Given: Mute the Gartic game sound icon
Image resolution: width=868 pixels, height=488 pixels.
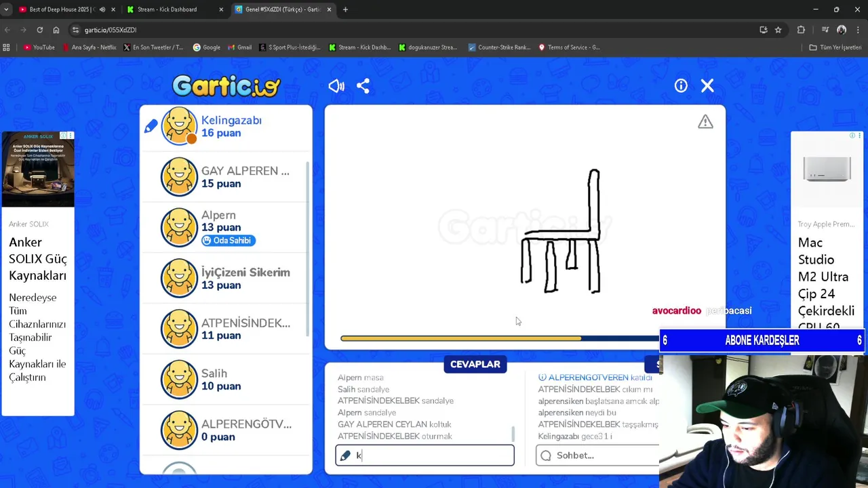Looking at the screenshot, I should click(336, 86).
